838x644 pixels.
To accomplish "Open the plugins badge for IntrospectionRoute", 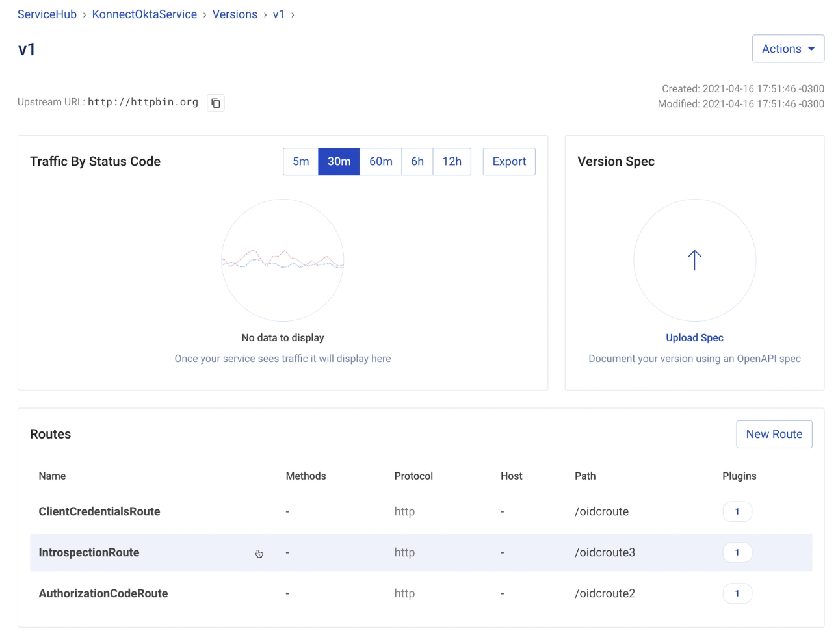I will point(737,552).
